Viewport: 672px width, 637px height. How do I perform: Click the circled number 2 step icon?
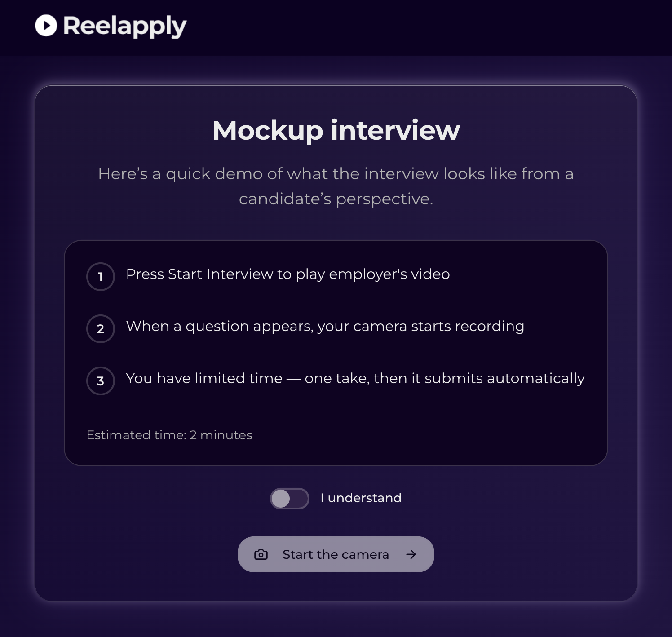pos(101,329)
